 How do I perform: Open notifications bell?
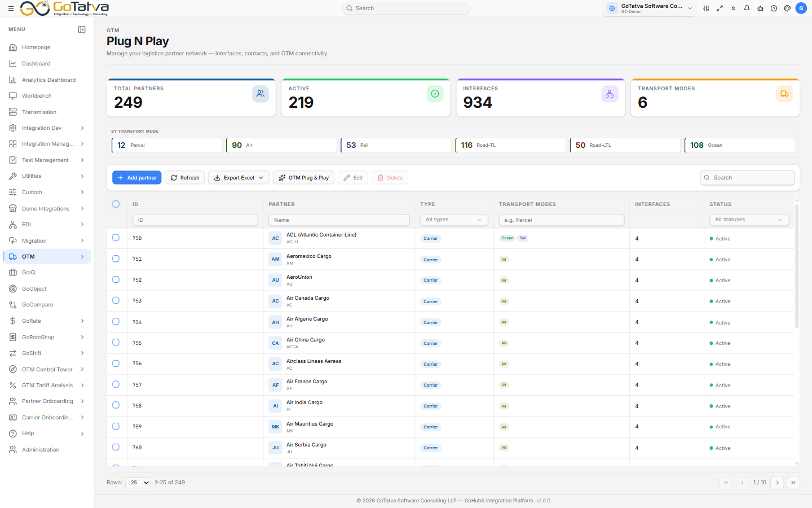(747, 8)
